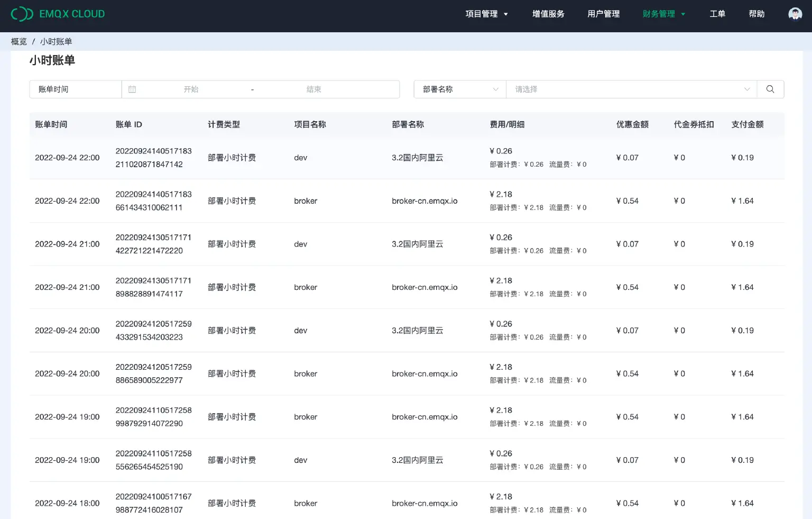The height and width of the screenshot is (519, 812).
Task: Open the calendar date picker icon
Action: pyautogui.click(x=132, y=89)
